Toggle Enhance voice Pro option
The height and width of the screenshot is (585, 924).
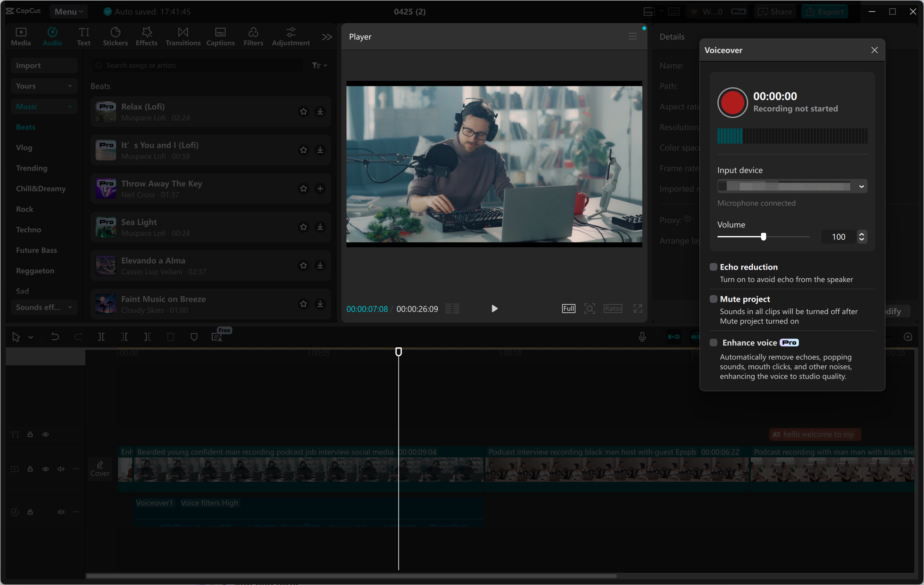point(714,343)
